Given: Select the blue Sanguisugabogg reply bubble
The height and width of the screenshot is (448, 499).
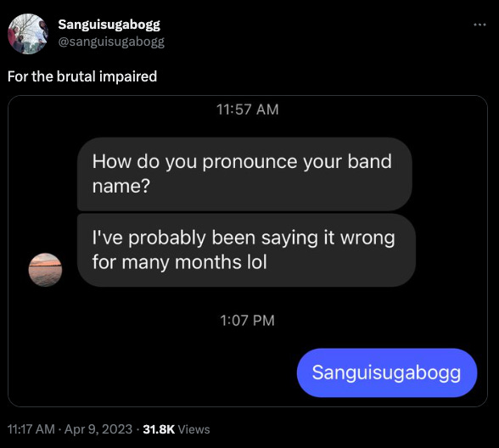Looking at the screenshot, I should click(x=387, y=372).
